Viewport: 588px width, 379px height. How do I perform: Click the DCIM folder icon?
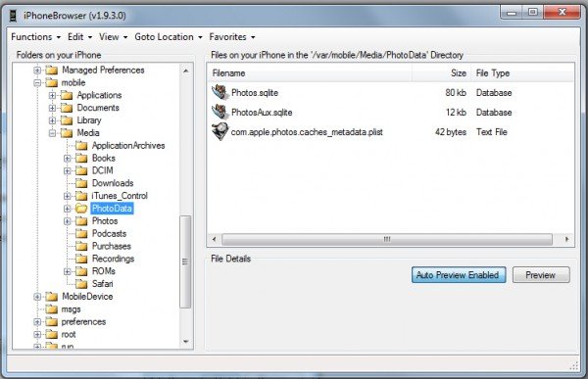click(x=81, y=170)
